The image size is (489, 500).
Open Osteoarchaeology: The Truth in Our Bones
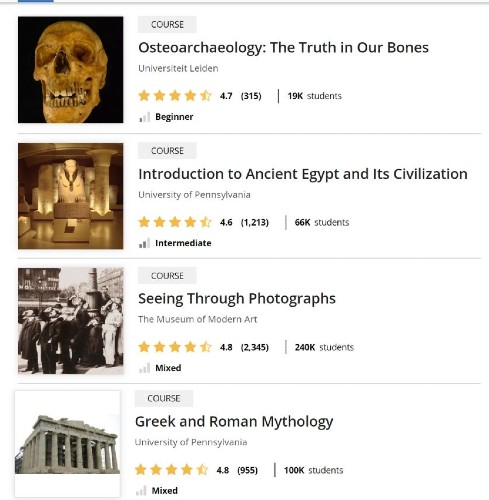[283, 48]
